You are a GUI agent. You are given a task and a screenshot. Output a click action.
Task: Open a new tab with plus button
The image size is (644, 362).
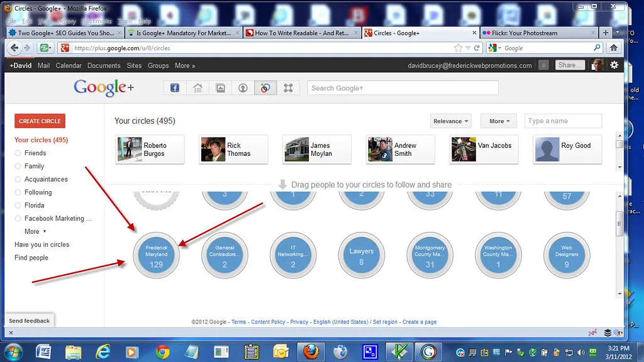[606, 33]
